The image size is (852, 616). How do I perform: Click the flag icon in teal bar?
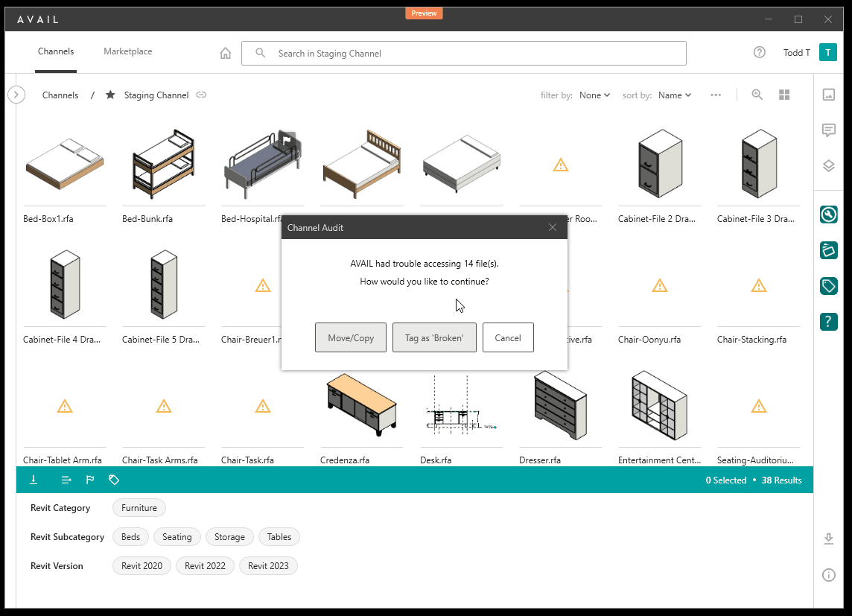coord(90,480)
